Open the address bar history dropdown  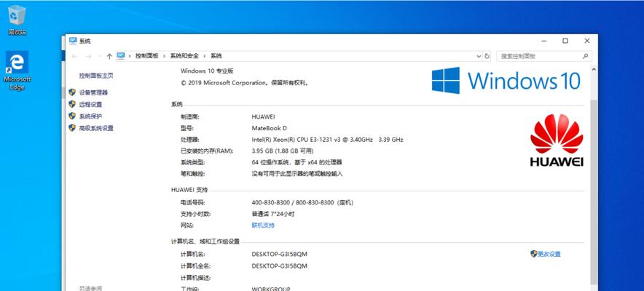(x=479, y=56)
